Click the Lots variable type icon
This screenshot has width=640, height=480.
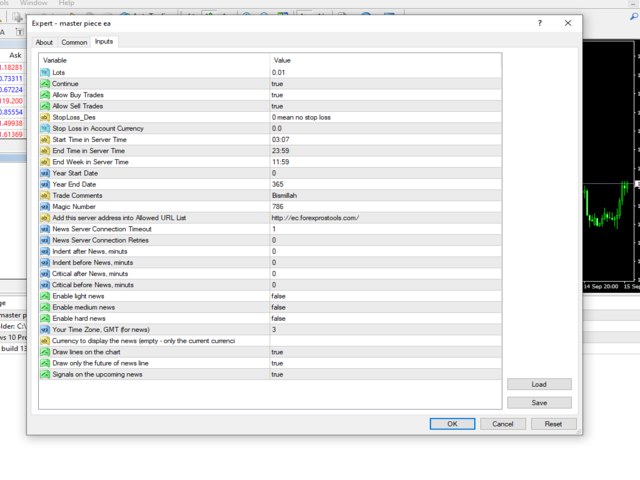[45, 73]
